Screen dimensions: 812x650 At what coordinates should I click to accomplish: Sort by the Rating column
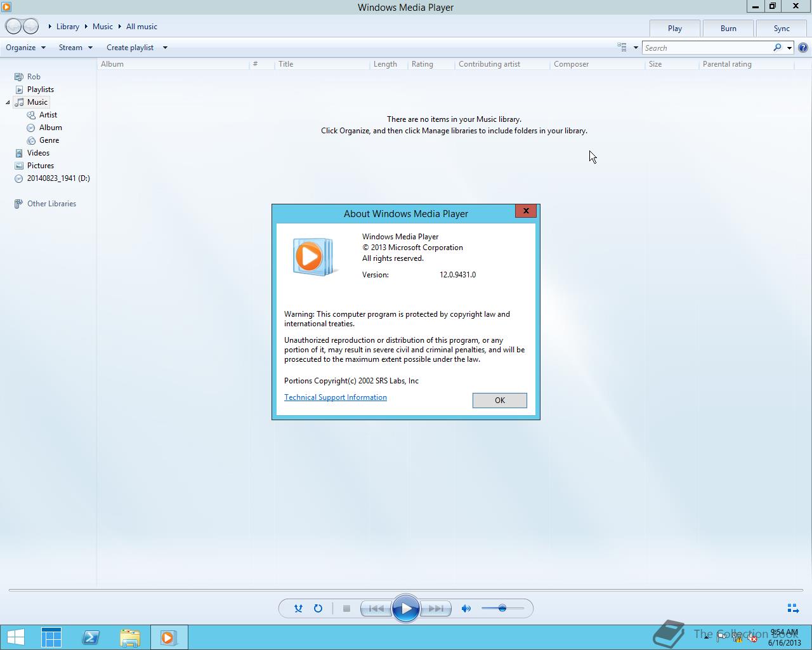click(431, 64)
